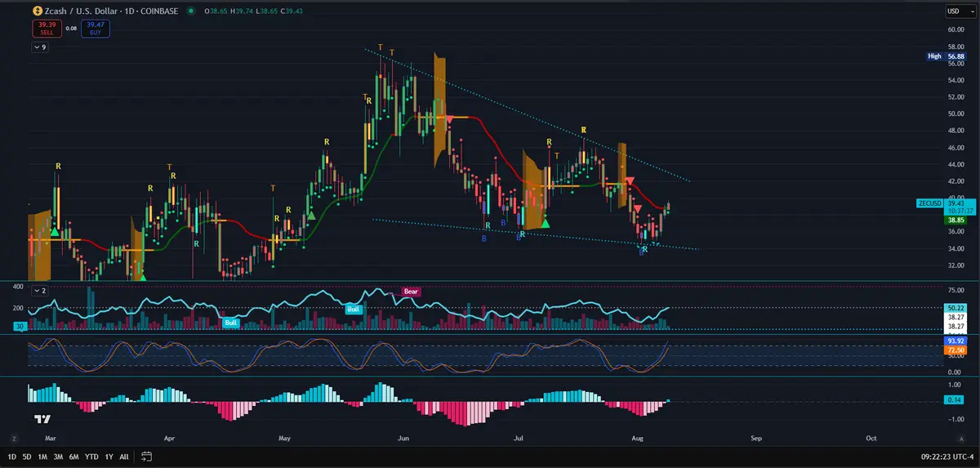Click the open value O38.65 in header
This screenshot has width=980, height=468.
(x=215, y=11)
